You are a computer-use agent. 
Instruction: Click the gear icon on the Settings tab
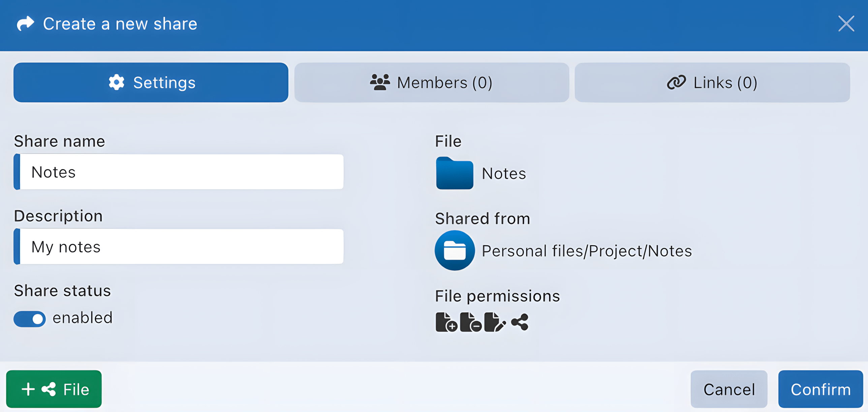pyautogui.click(x=117, y=82)
